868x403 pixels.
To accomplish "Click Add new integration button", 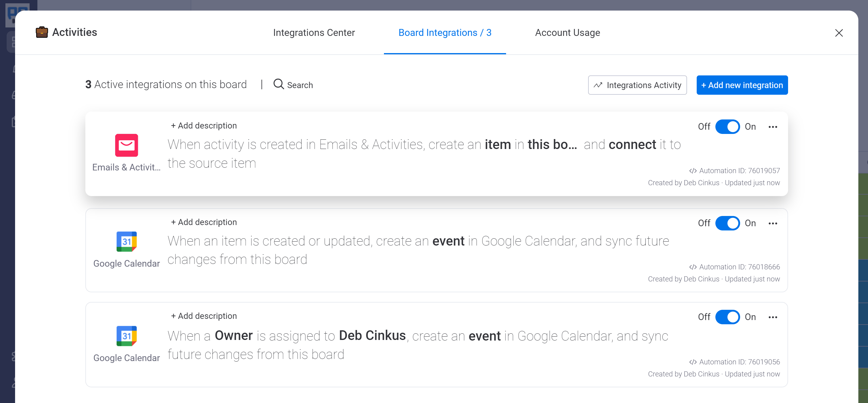I will pos(742,85).
